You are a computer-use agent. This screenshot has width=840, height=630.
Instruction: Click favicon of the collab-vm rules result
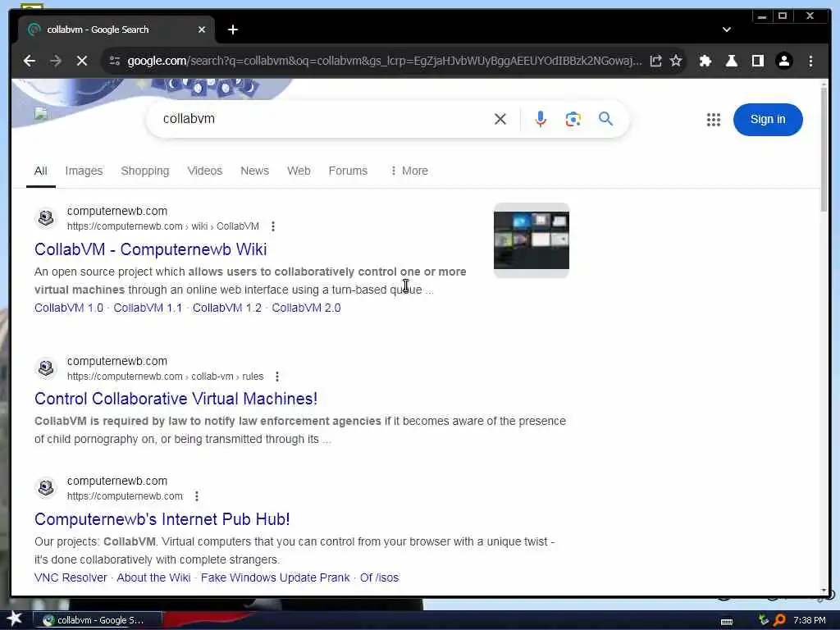tap(46, 368)
